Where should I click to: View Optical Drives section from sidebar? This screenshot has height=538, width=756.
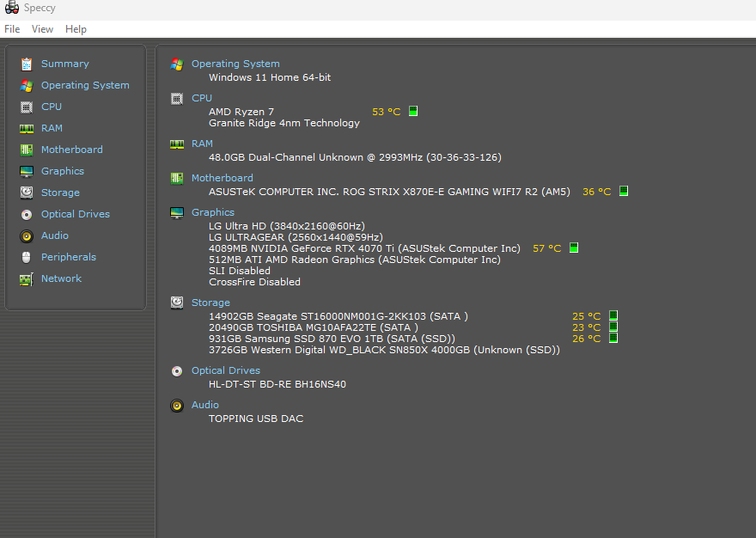click(x=76, y=214)
